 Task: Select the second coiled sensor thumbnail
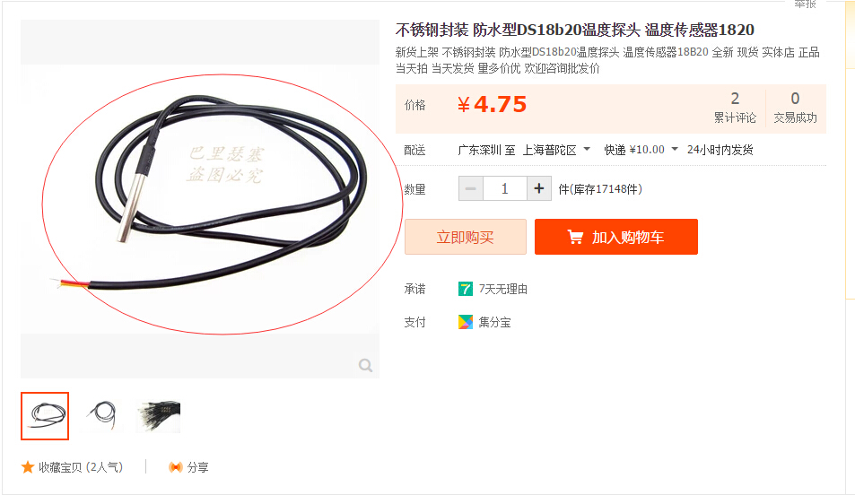[103, 416]
